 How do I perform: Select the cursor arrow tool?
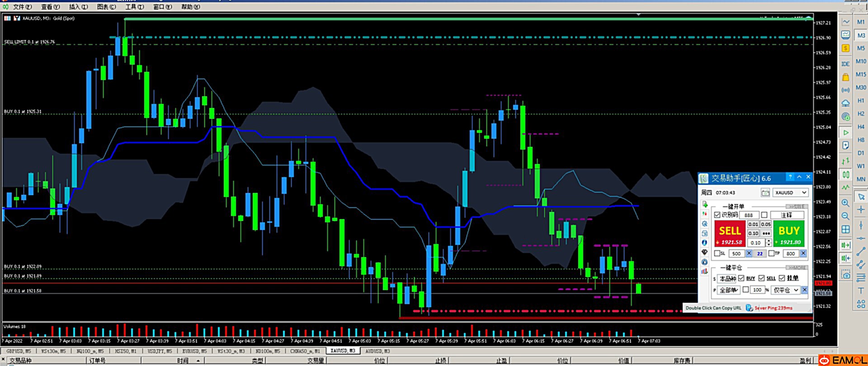click(861, 197)
